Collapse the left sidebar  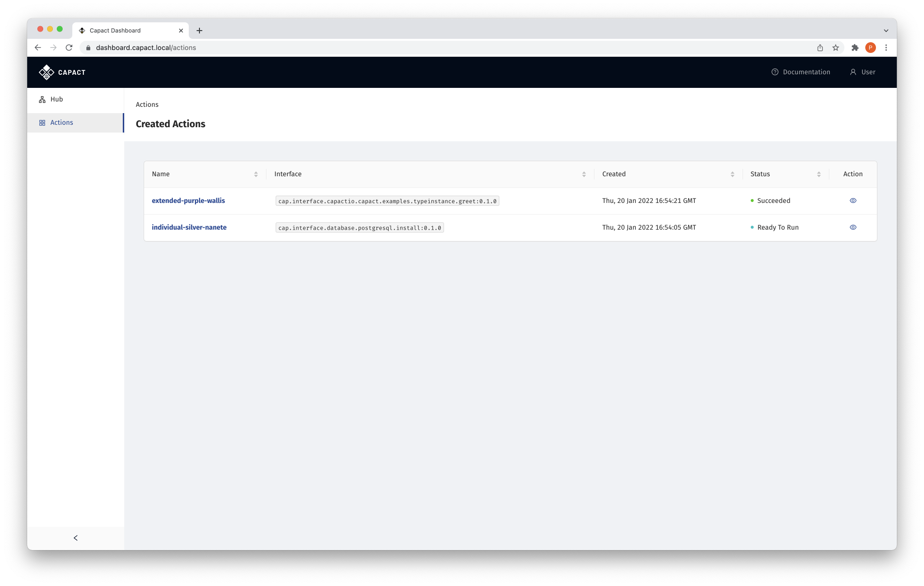[76, 538]
